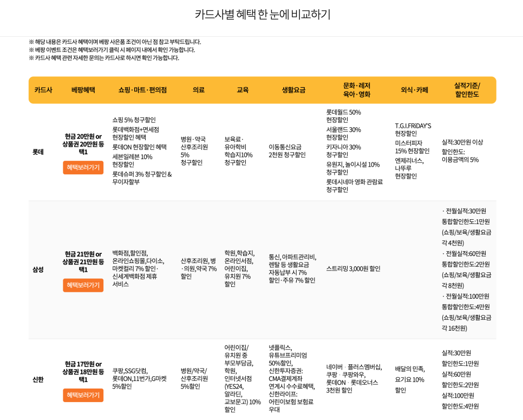
Task: Click 실적:60만원 text in 신한 row
Action: point(456,375)
